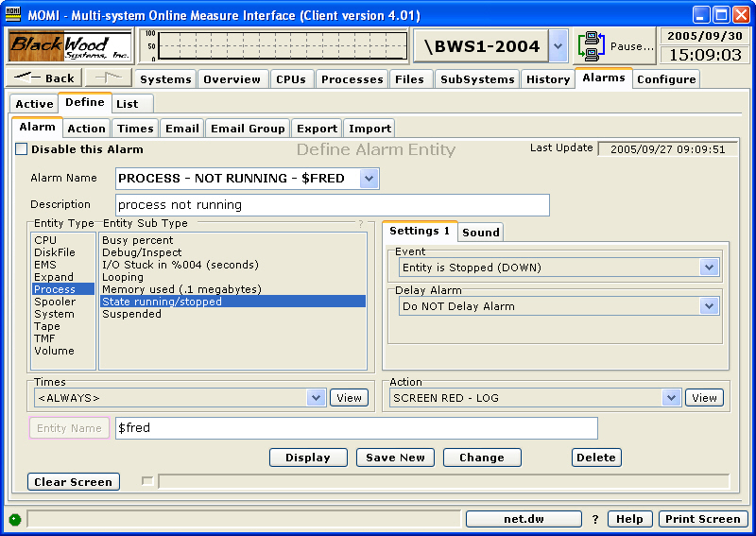This screenshot has height=536, width=756.
Task: Switch to the Email Group tab
Action: (x=248, y=129)
